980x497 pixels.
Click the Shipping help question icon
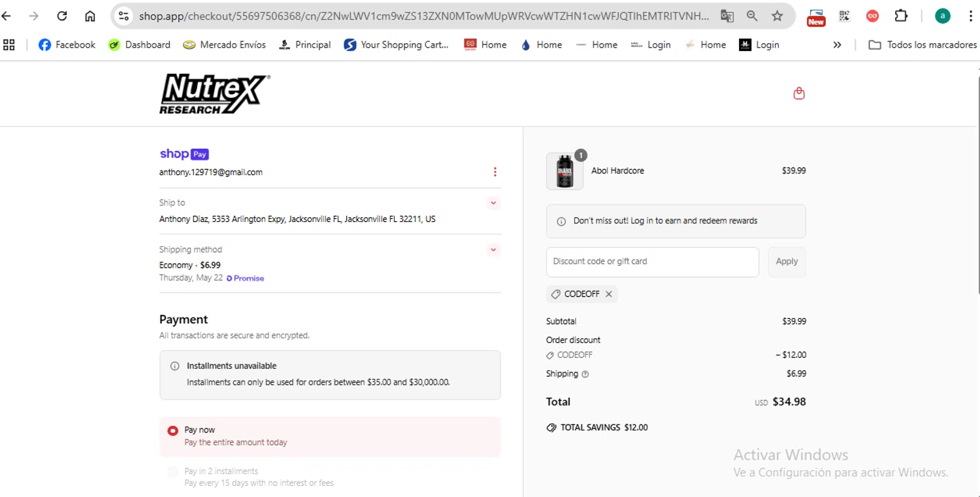[x=585, y=374]
